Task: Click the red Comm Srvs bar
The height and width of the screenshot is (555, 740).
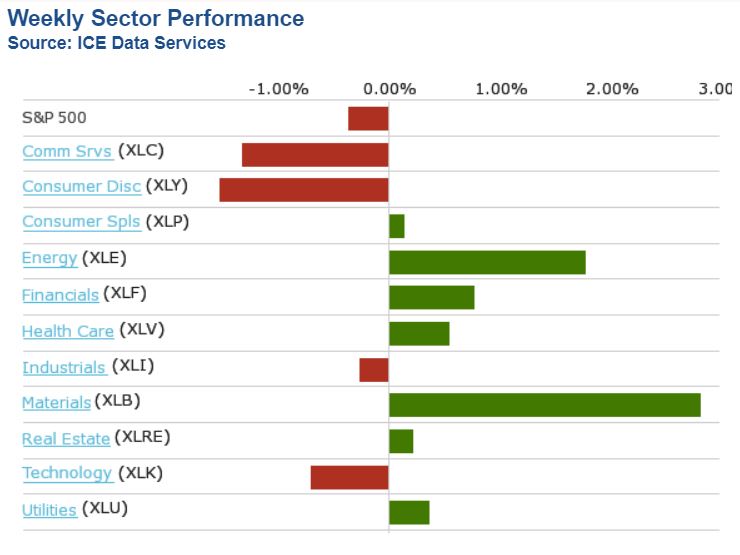Action: (315, 154)
